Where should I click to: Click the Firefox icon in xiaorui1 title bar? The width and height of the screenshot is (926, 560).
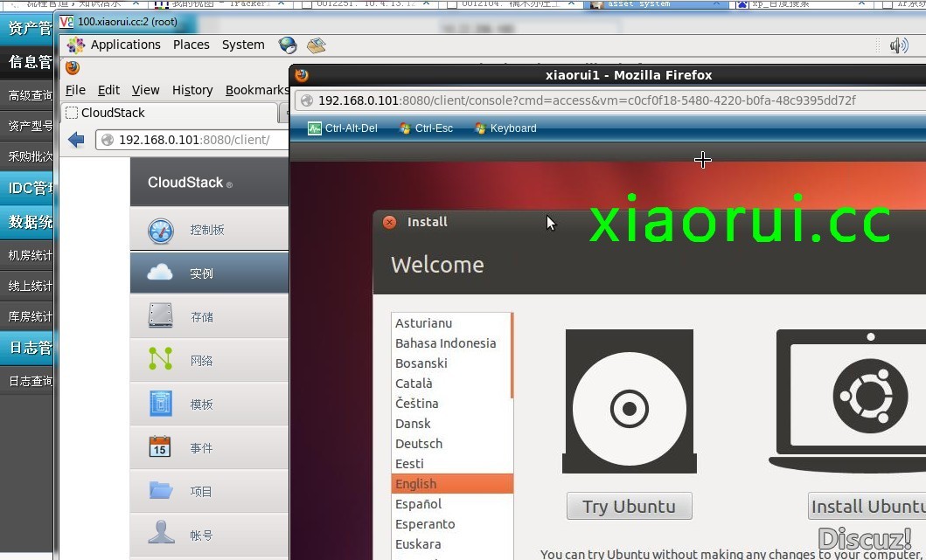(302, 75)
